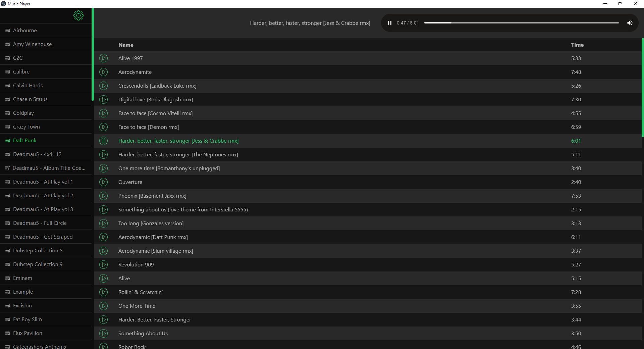
Task: Click the now playing title text
Action: tap(310, 23)
